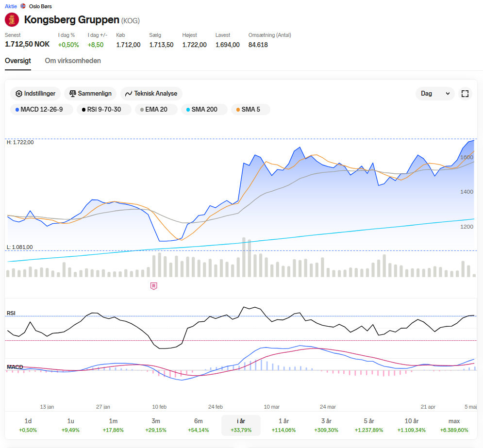
Task: Select the i år time range
Action: pos(241,425)
